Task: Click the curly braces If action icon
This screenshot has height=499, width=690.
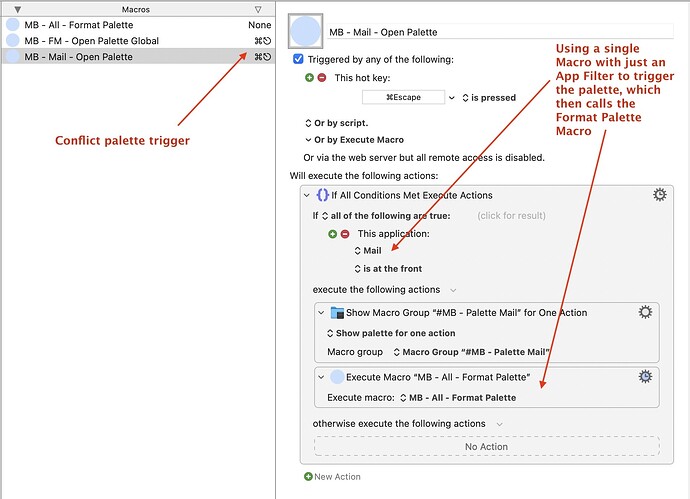Action: pyautogui.click(x=323, y=194)
